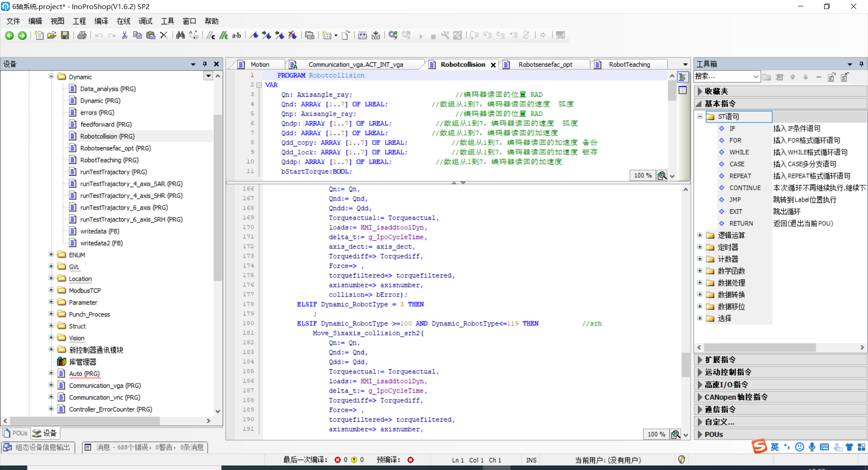Viewport: 868px width, 470px height.
Task: Insert a WHILE loop from ST语句
Action: pyautogui.click(x=739, y=152)
